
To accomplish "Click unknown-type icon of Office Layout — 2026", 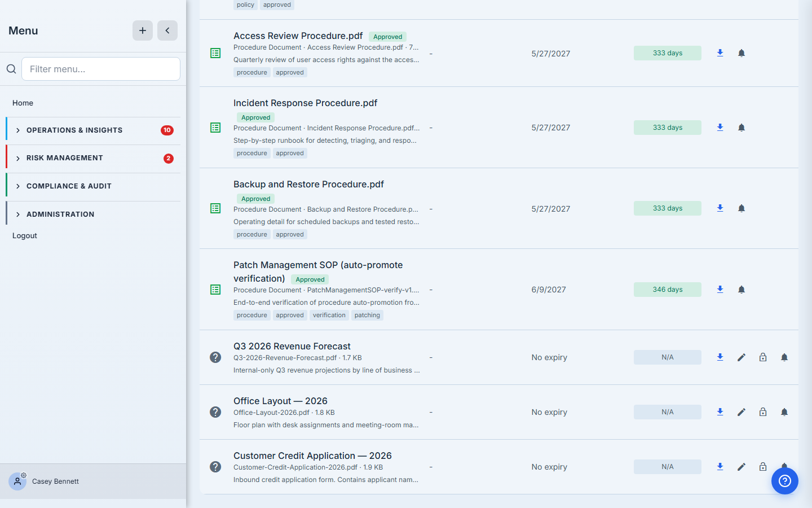I will click(x=215, y=412).
